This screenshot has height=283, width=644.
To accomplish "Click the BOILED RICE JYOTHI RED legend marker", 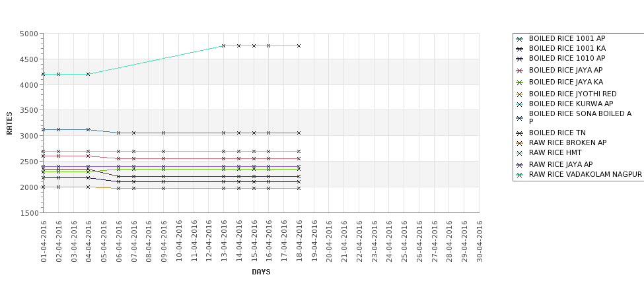I will (x=520, y=94).
